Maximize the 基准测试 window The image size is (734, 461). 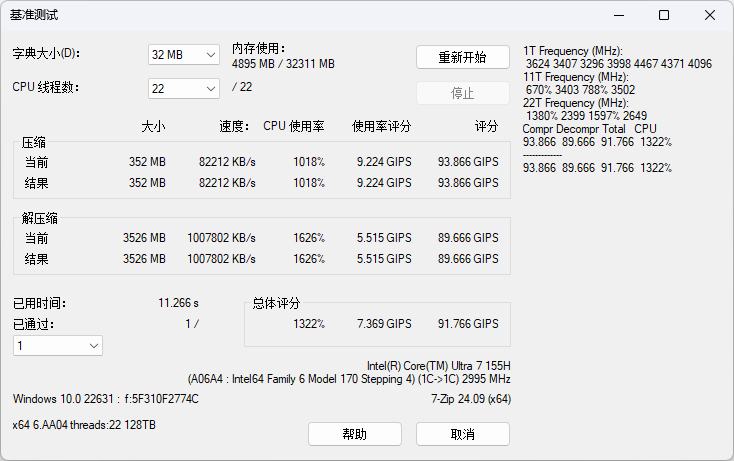664,16
